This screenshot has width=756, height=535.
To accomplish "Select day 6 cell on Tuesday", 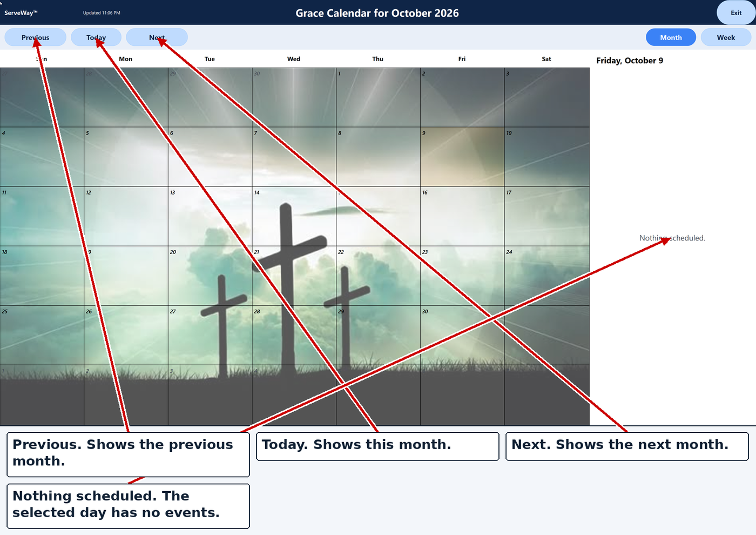I will click(x=210, y=157).
